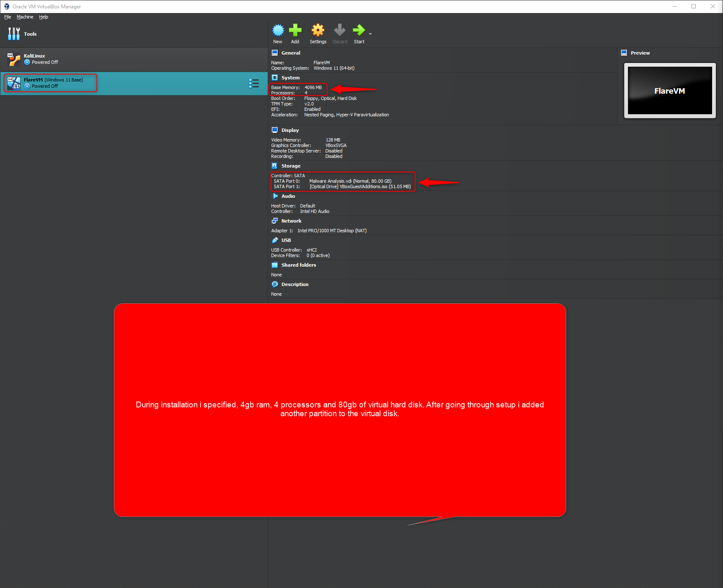Click the VBoxGuestAdditions.iso optical drive entry

[x=359, y=186]
